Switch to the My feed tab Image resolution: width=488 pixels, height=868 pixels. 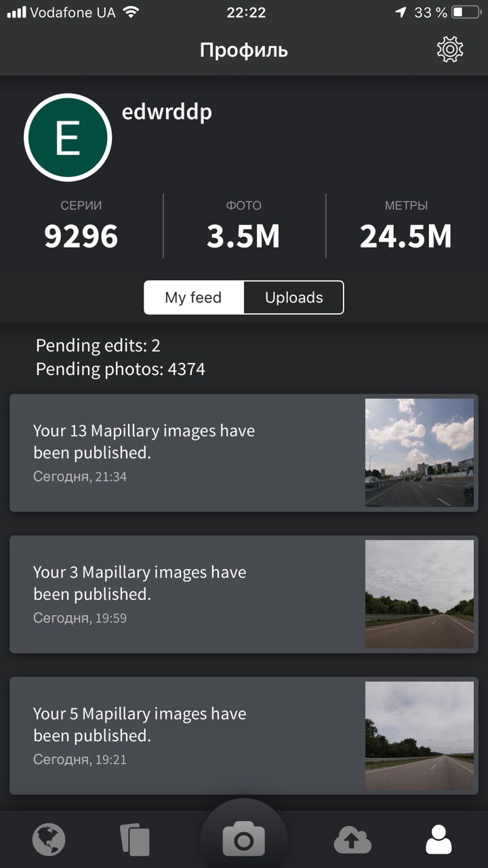(194, 298)
